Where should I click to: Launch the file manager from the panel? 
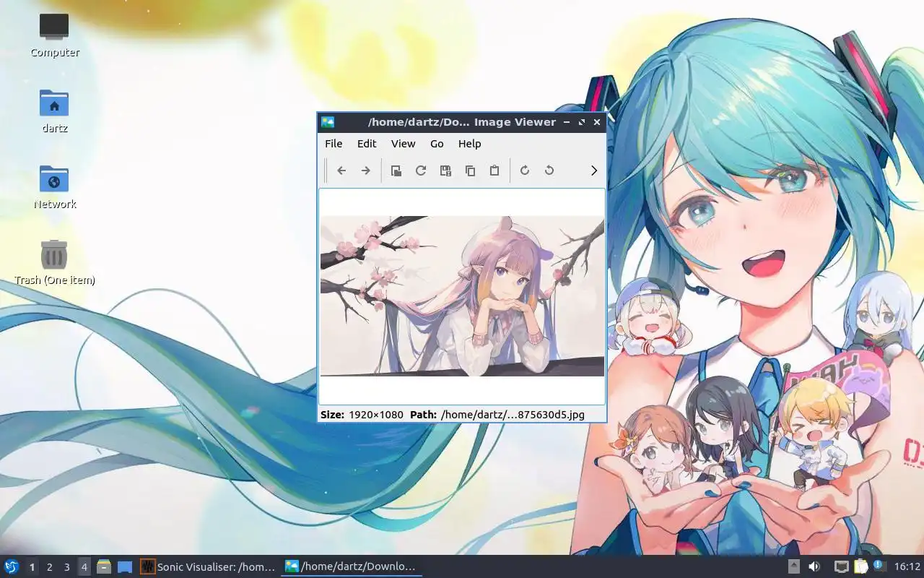click(104, 567)
